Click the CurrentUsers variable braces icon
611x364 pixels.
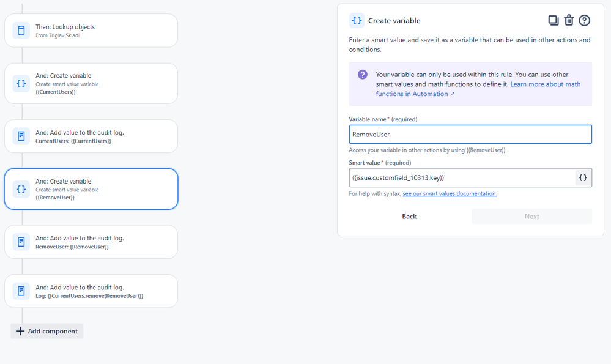(x=21, y=83)
